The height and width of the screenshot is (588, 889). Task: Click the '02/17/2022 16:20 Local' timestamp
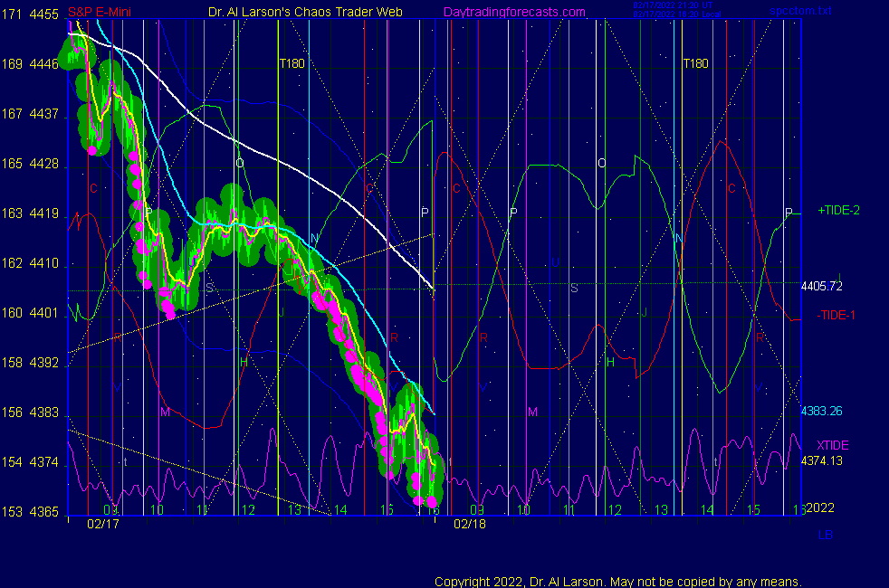point(677,14)
